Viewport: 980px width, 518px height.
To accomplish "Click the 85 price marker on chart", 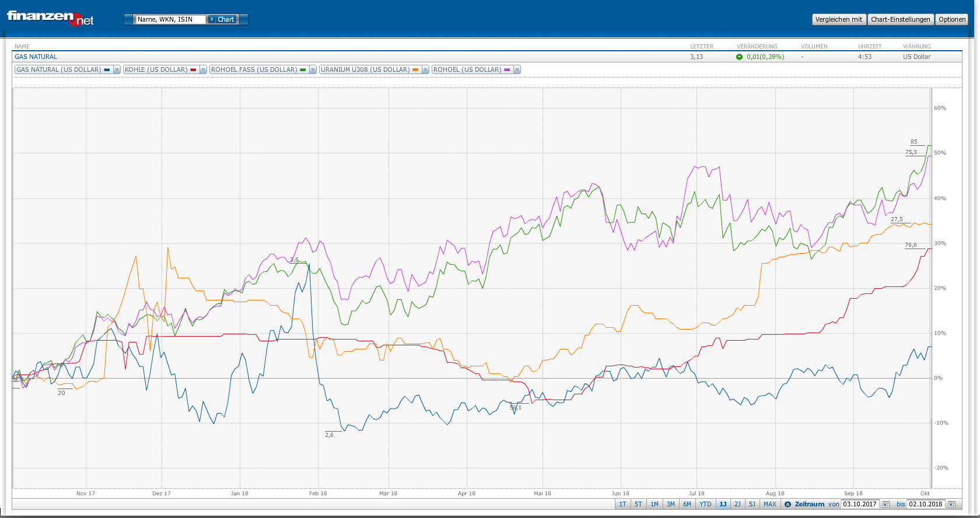I will [x=914, y=142].
